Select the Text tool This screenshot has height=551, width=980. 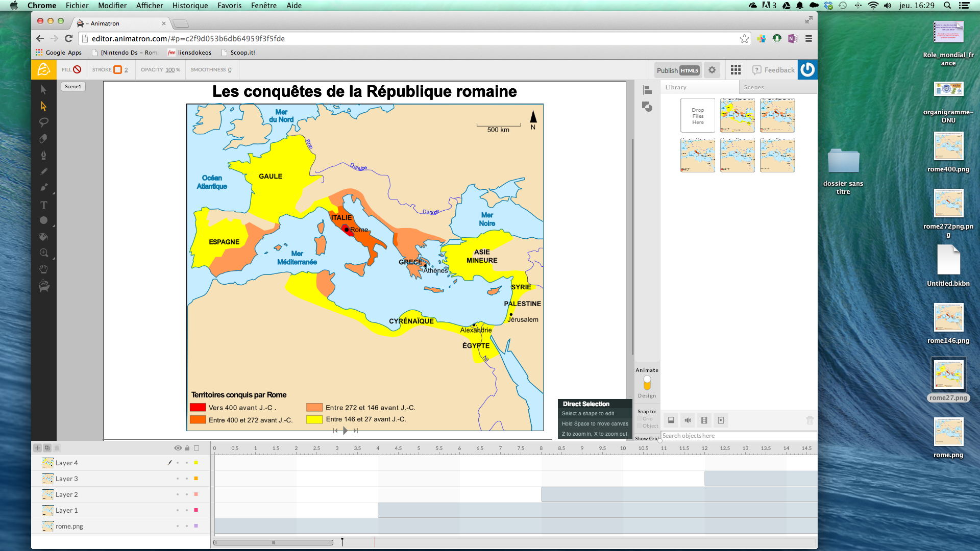pyautogui.click(x=43, y=205)
